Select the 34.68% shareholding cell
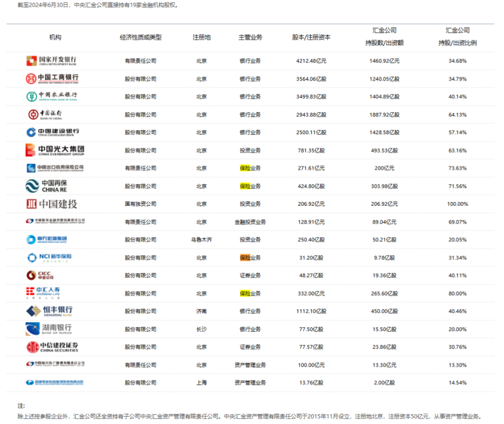 click(x=458, y=61)
